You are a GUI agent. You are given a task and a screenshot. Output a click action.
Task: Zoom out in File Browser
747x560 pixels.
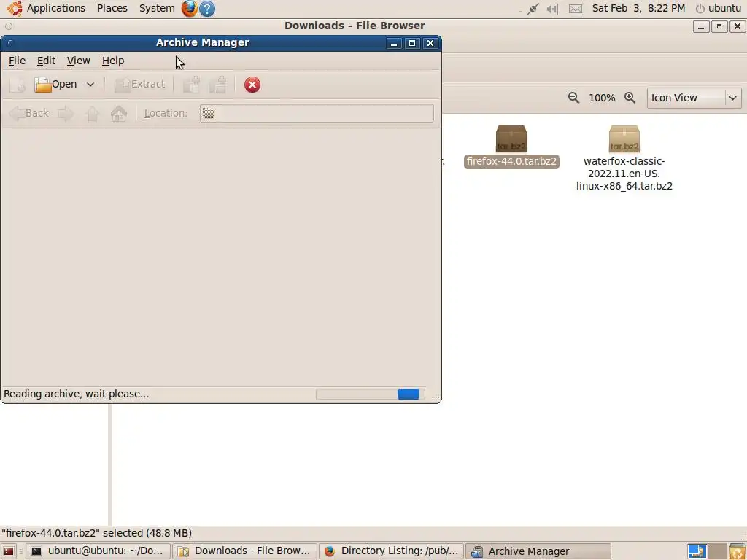[573, 98]
